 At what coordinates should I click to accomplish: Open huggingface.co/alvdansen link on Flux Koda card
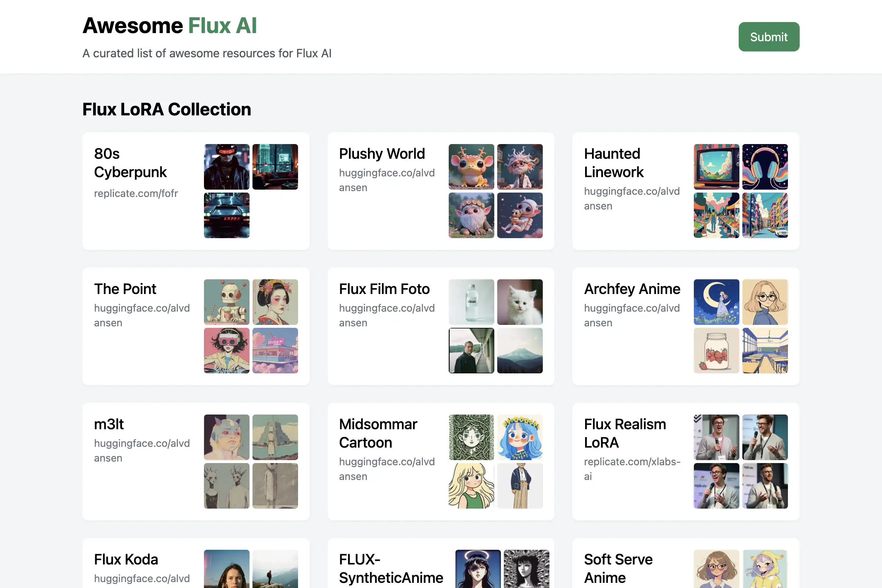(x=142, y=578)
